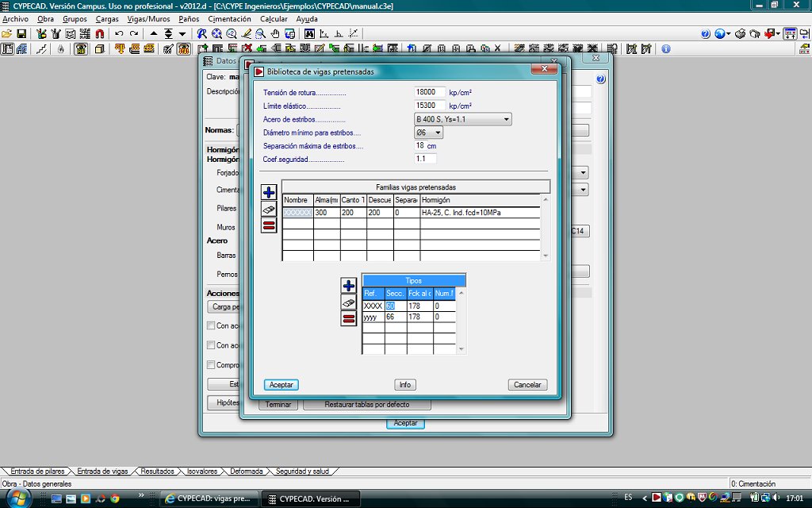Click the Terminar button

click(x=278, y=404)
